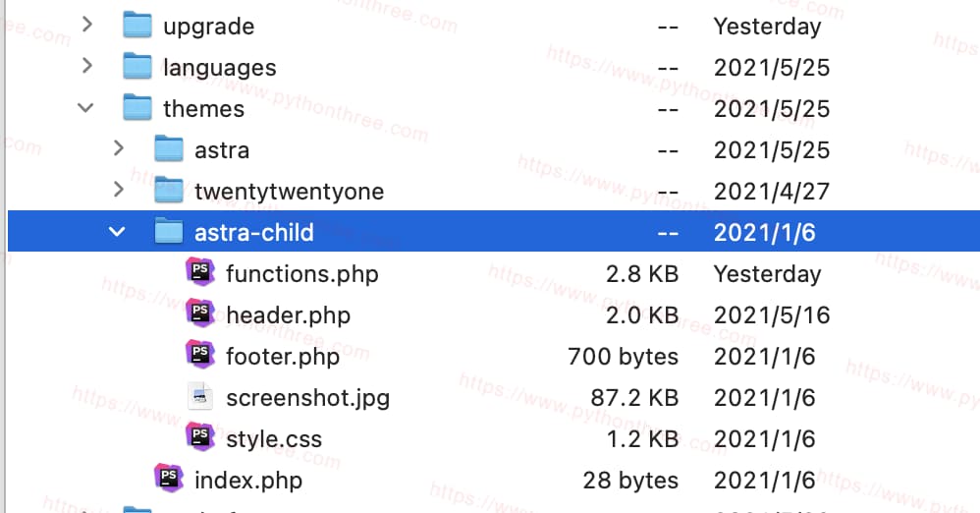Screen dimensions: 980x513
Task: Click the PhpStorm icon for functions.php
Action: click(200, 273)
